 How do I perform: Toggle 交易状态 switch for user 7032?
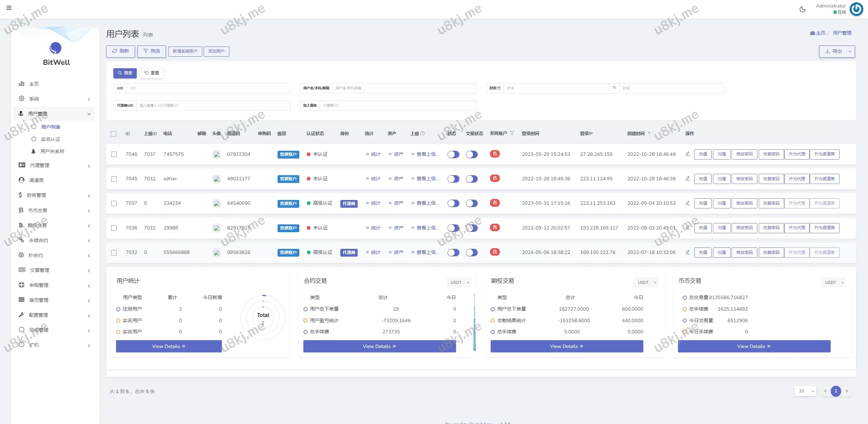pyautogui.click(x=472, y=253)
